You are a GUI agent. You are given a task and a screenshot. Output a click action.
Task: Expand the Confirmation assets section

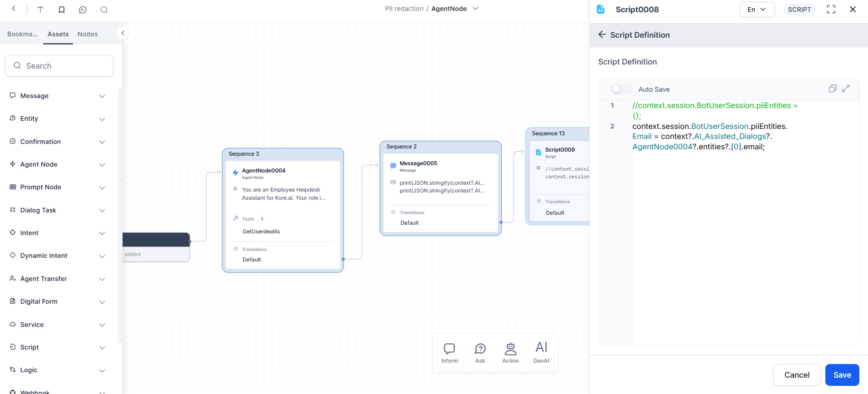[x=102, y=142]
